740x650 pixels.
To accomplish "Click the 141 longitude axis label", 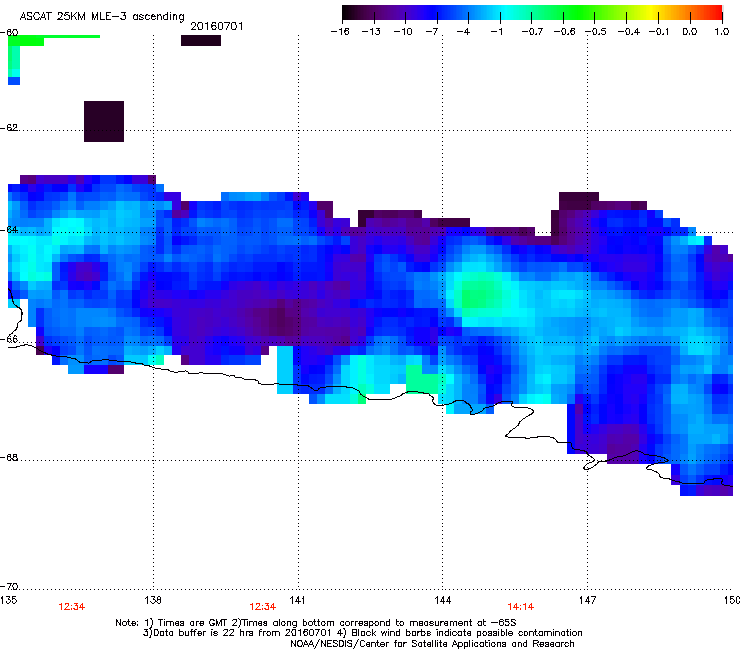I will point(297,600).
